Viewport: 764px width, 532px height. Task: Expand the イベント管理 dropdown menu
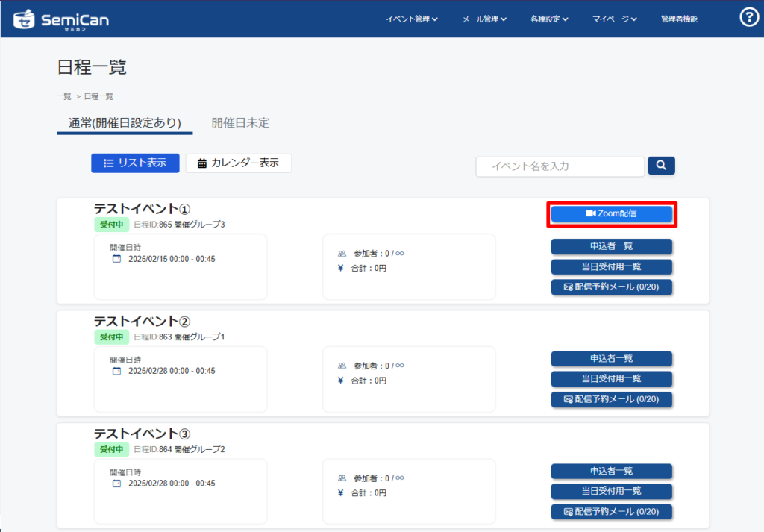tap(411, 19)
